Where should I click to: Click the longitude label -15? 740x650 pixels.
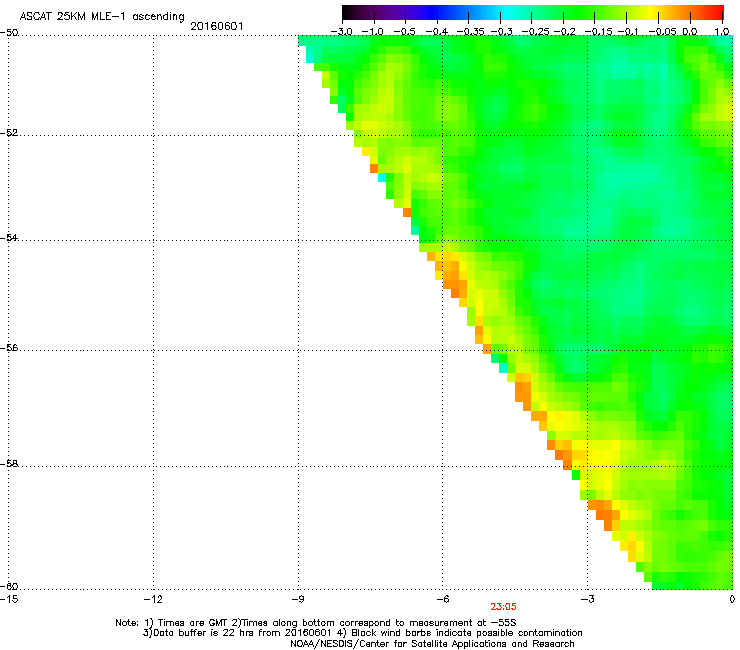[9, 599]
